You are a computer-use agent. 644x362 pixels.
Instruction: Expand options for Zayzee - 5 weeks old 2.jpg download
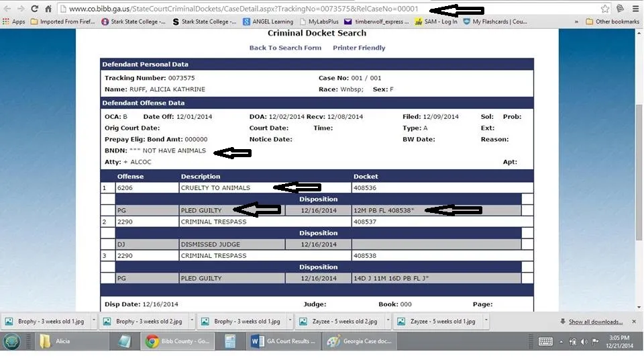point(388,320)
